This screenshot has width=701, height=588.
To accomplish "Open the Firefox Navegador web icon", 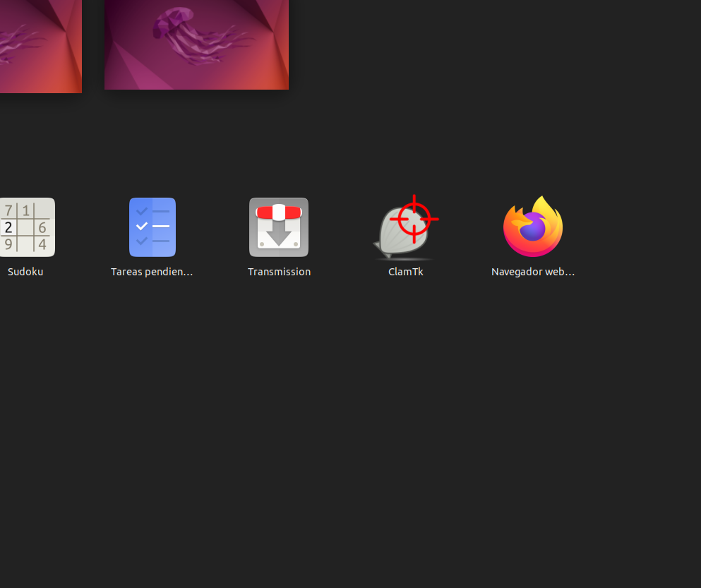I will (x=533, y=227).
